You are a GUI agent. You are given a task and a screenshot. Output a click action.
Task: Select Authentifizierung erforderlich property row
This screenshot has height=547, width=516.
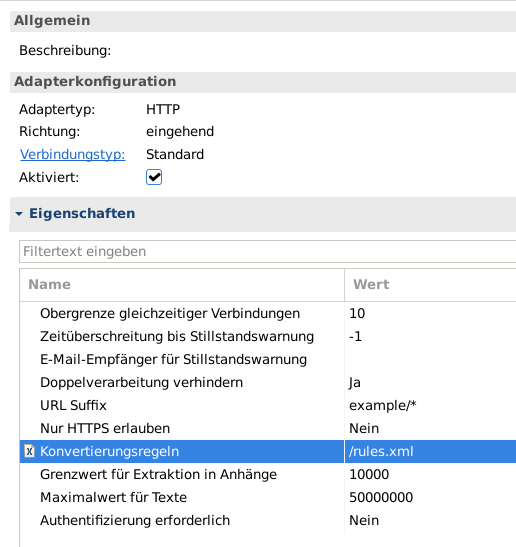point(268,520)
